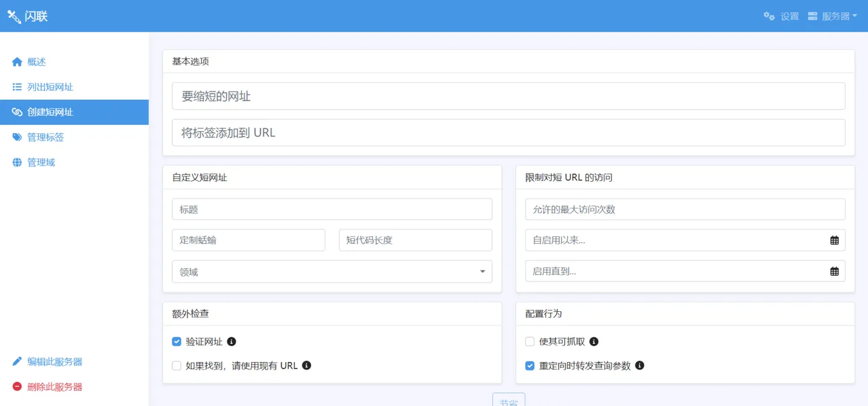The image size is (868, 406).
Task: Click info icon next to 重定向时转发查询参数
Action: click(640, 366)
